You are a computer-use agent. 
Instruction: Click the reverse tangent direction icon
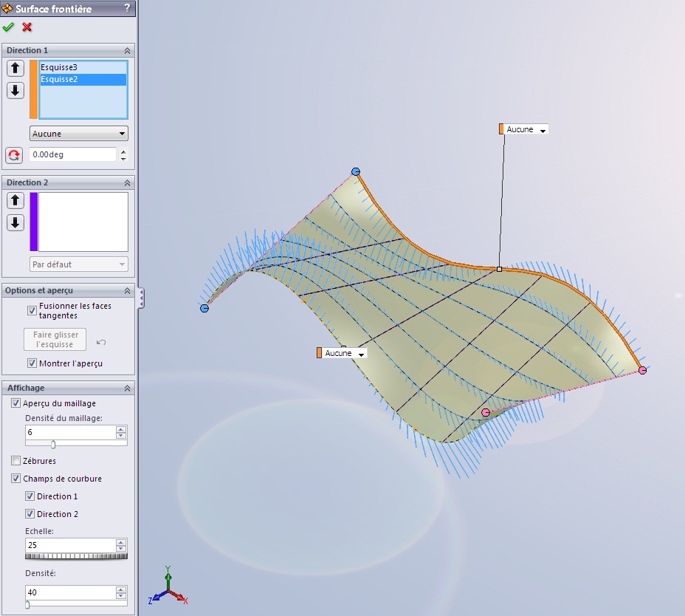point(14,155)
